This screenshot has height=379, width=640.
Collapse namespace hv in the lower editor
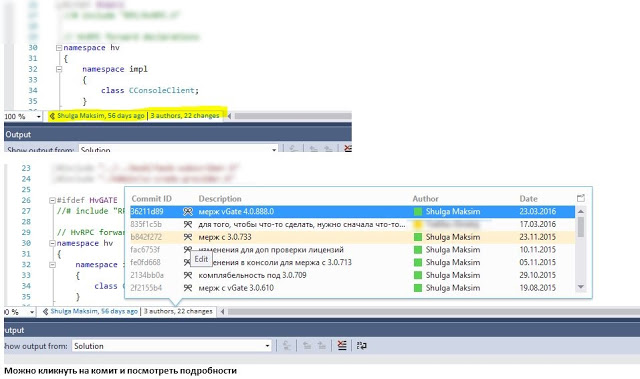click(x=52, y=243)
